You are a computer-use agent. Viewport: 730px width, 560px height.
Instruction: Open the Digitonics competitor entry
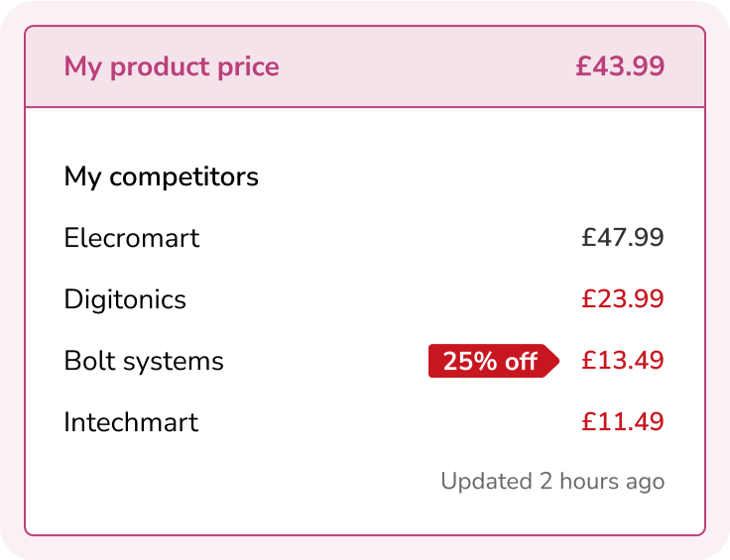pyautogui.click(x=125, y=299)
